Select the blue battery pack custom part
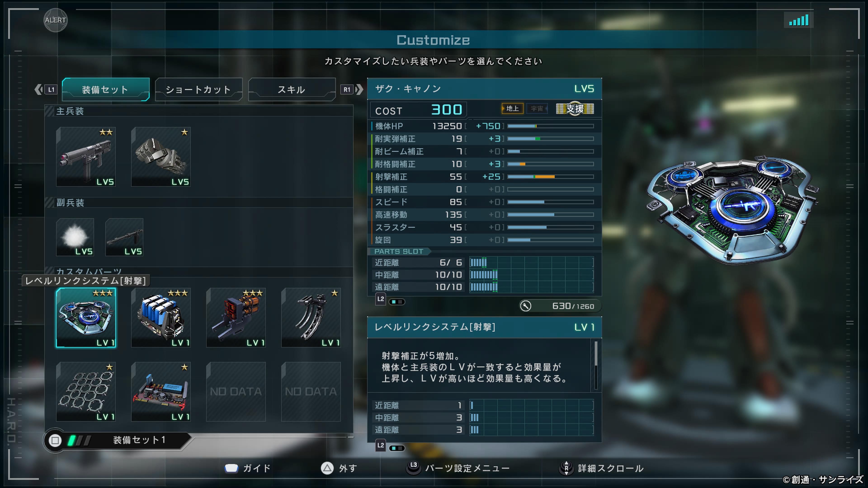Image resolution: width=868 pixels, height=488 pixels. (161, 318)
